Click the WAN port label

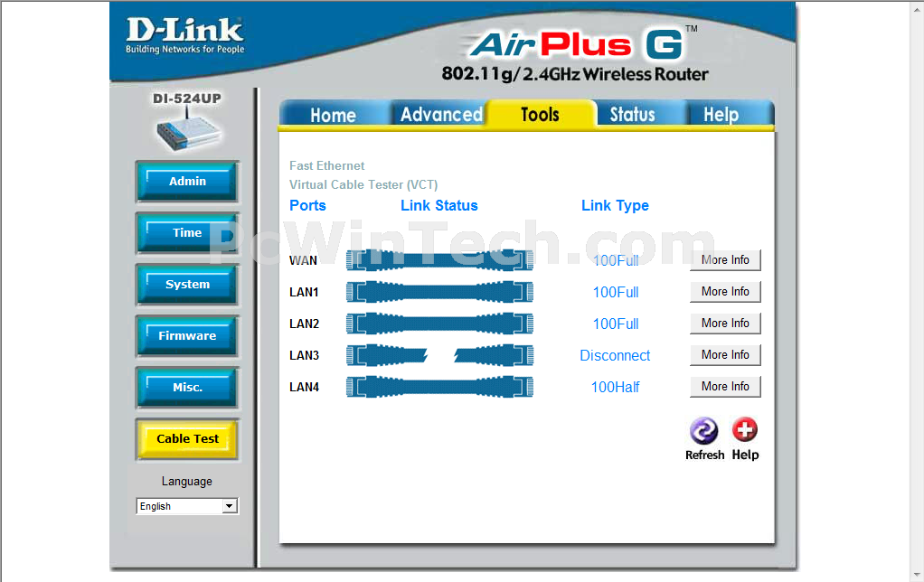pos(303,260)
